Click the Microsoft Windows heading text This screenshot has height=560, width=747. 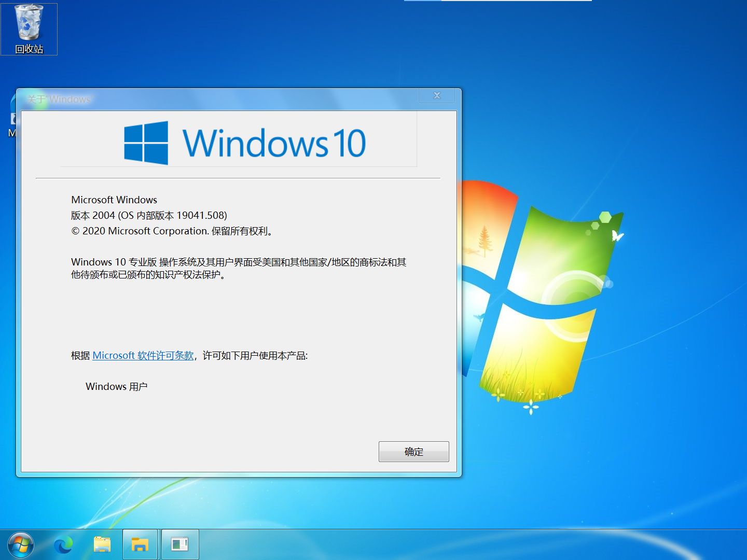point(114,200)
